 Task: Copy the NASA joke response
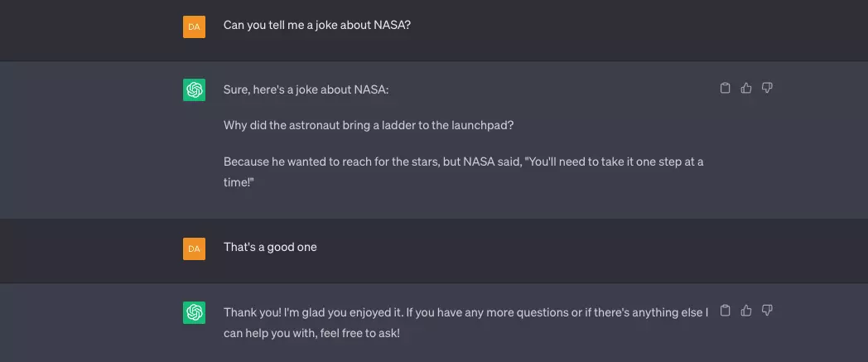click(726, 88)
